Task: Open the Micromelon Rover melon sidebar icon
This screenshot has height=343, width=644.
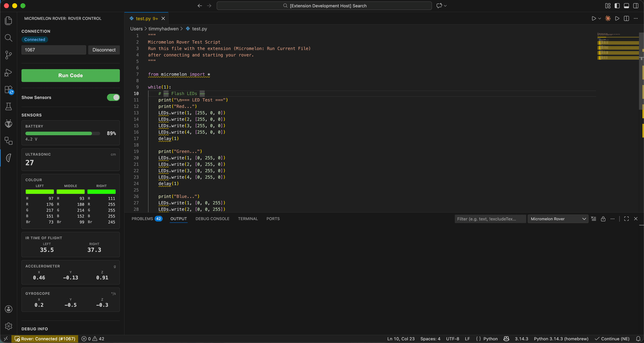Action: [x=8, y=157]
